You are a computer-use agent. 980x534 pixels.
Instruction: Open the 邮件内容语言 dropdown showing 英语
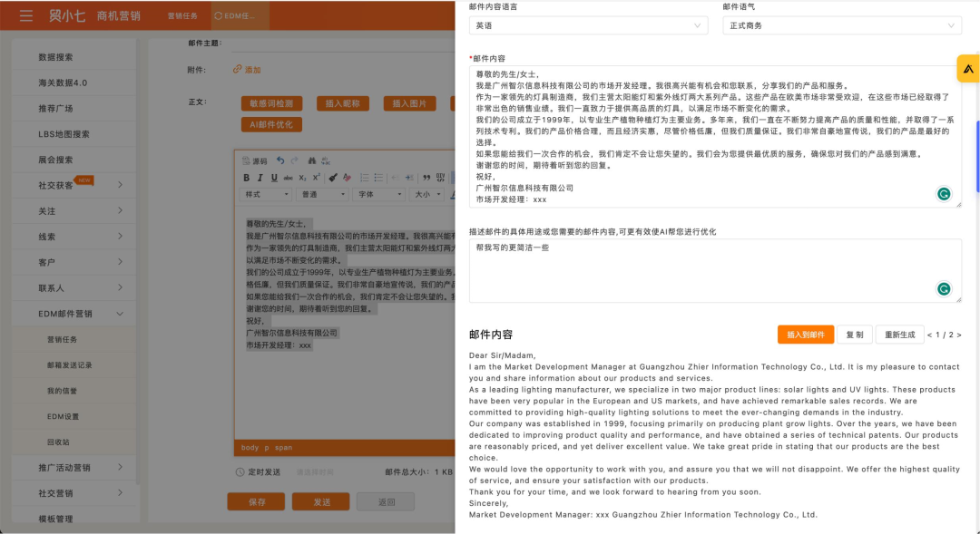click(588, 25)
